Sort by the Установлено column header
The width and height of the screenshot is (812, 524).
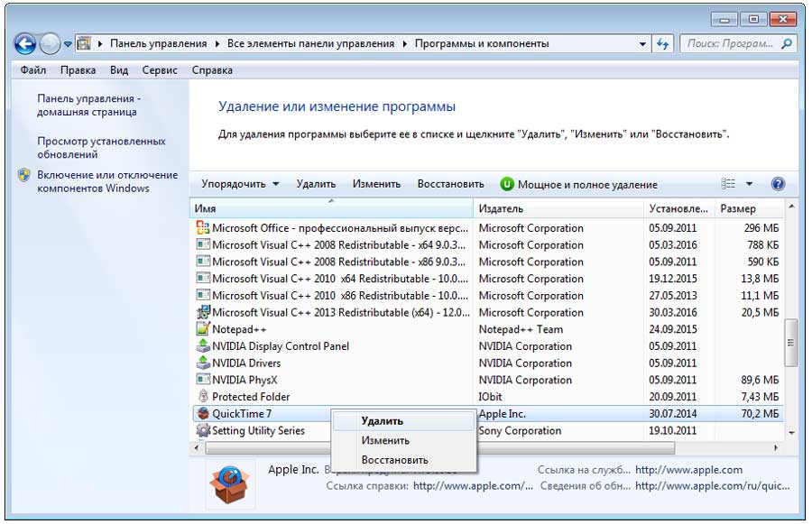tap(678, 208)
